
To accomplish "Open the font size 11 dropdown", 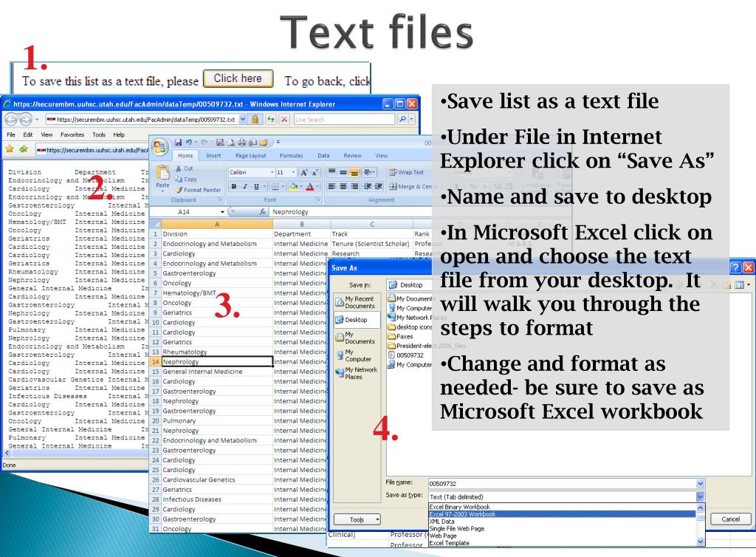I will pos(293,172).
